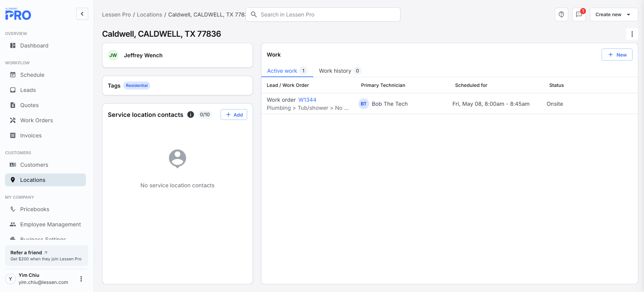
Task: Focus the Search in Lessen Pro field
Action: click(323, 14)
